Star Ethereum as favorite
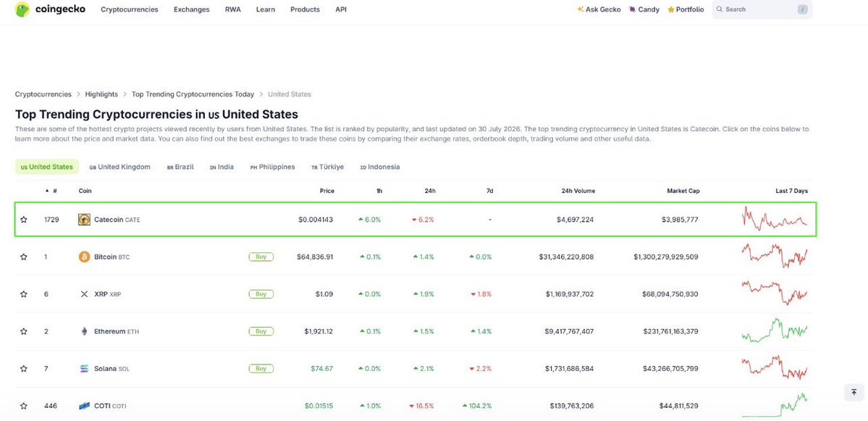 pyautogui.click(x=24, y=331)
